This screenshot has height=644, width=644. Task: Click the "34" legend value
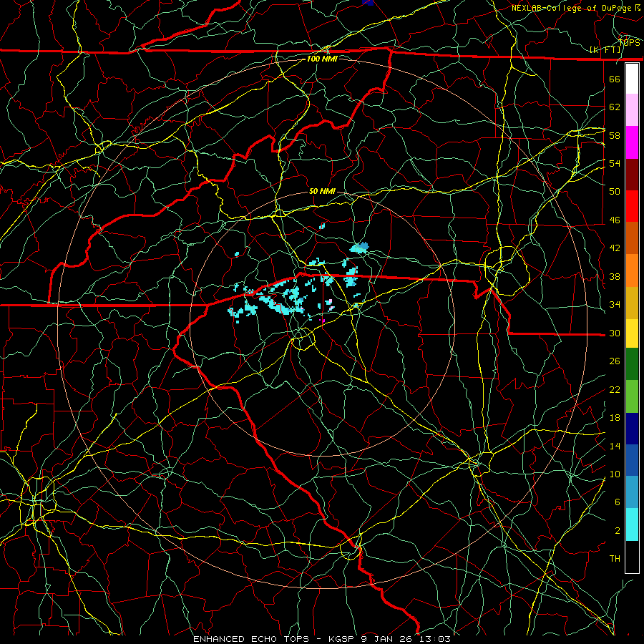pos(615,305)
